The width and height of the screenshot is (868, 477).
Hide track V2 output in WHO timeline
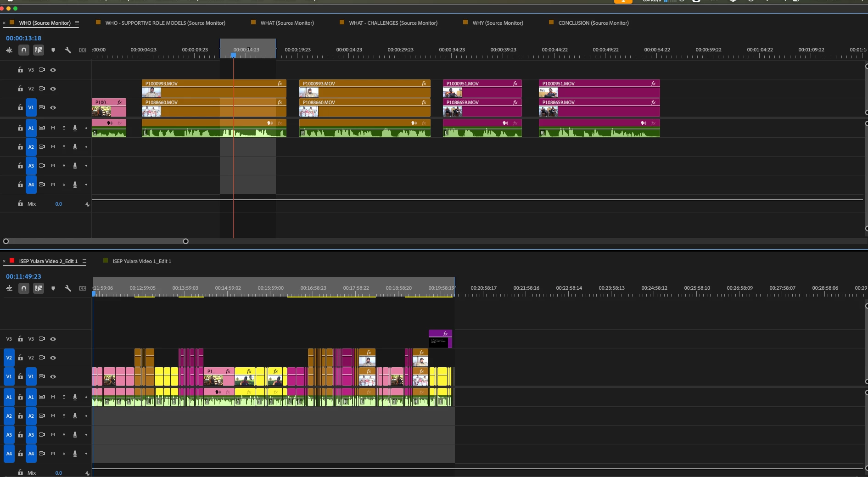point(53,89)
